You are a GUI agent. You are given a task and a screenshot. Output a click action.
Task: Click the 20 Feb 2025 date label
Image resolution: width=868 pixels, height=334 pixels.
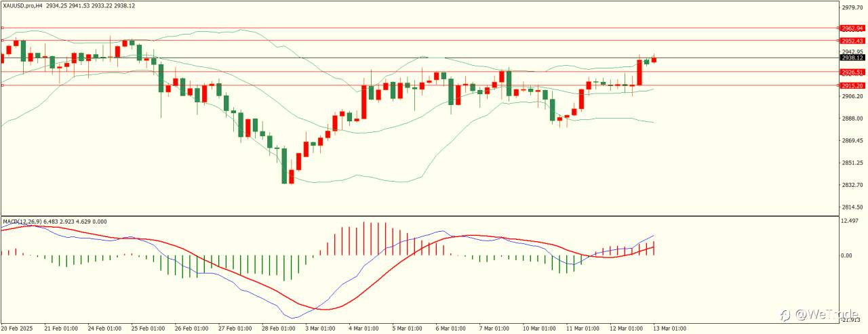click(18, 329)
